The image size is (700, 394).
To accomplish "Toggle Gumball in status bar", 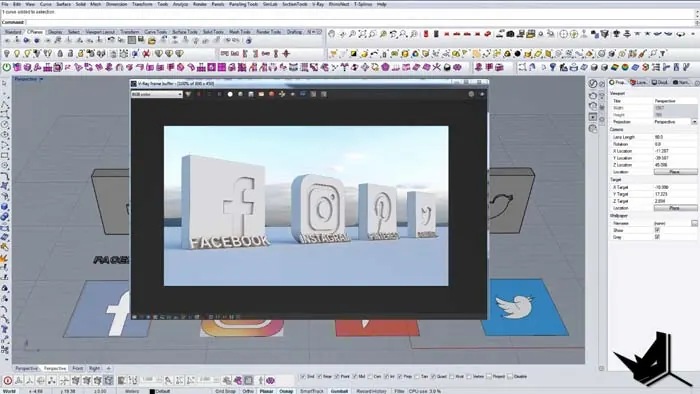I will [x=339, y=391].
